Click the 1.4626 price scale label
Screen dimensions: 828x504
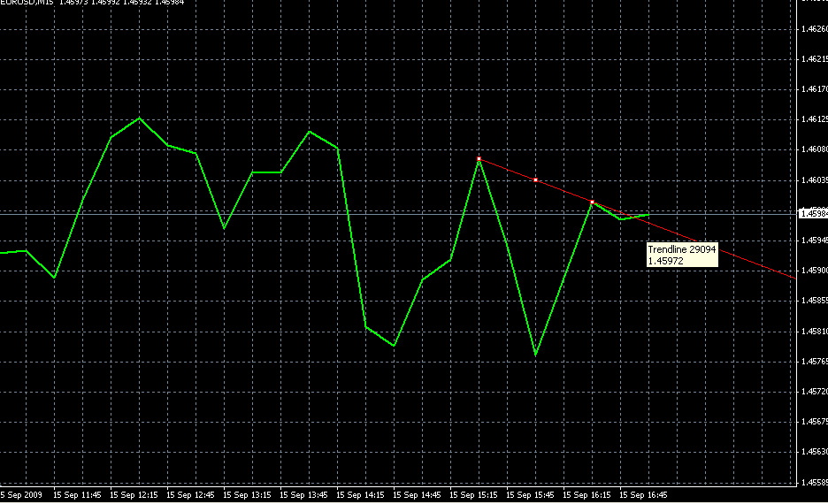[x=814, y=29]
